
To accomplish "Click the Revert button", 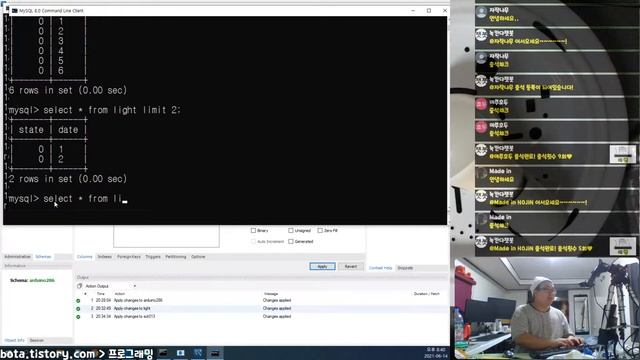I will pos(351,267).
